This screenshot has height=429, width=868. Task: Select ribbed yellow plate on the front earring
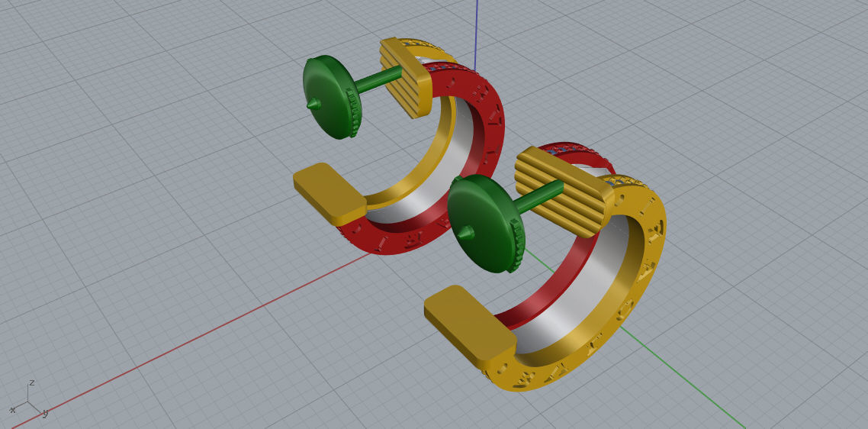[564, 192]
